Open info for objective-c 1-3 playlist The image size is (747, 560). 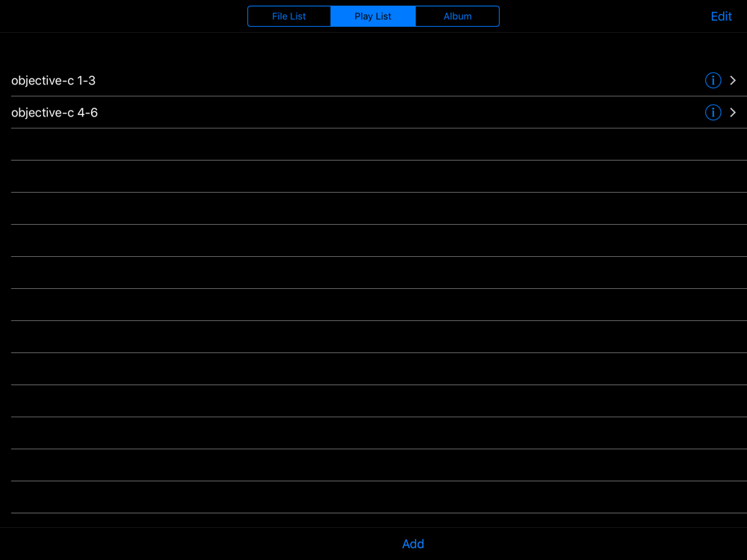point(713,81)
